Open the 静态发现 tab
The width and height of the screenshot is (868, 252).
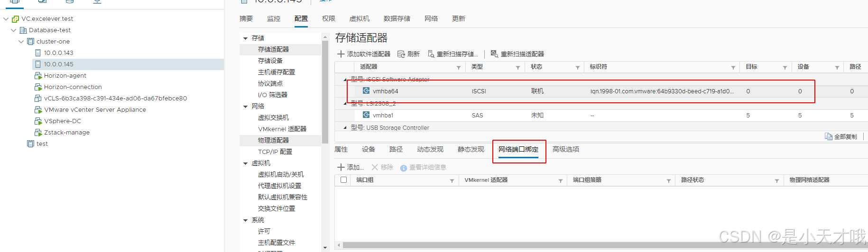pyautogui.click(x=471, y=149)
